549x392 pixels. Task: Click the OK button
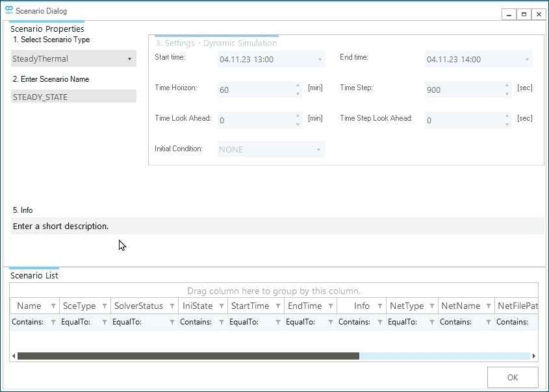pos(513,377)
